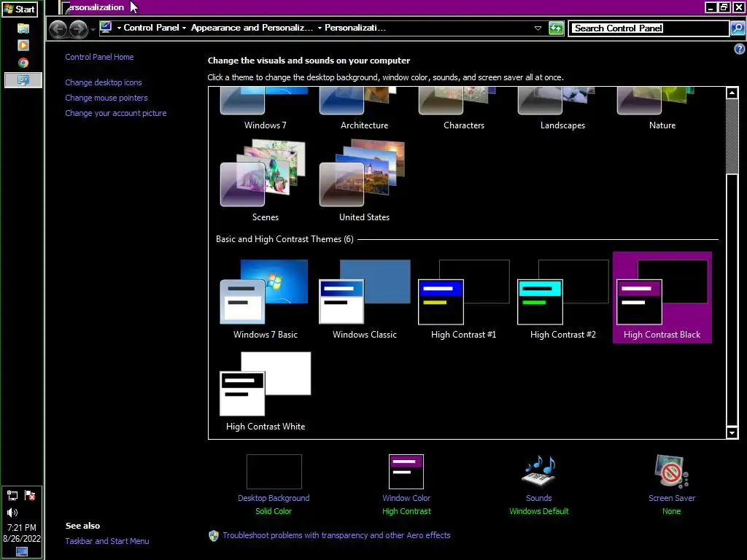747x560 pixels.
Task: Open the Start menu
Action: [20, 9]
